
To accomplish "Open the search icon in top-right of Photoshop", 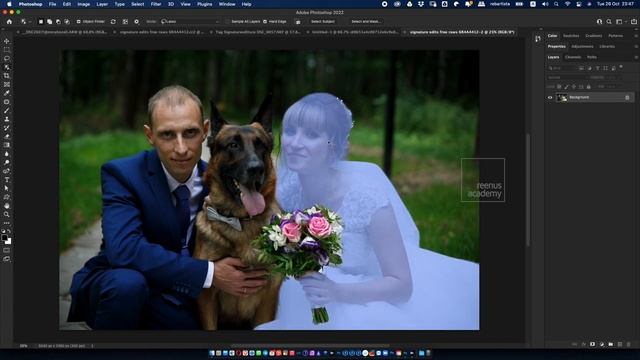I will 609,22.
